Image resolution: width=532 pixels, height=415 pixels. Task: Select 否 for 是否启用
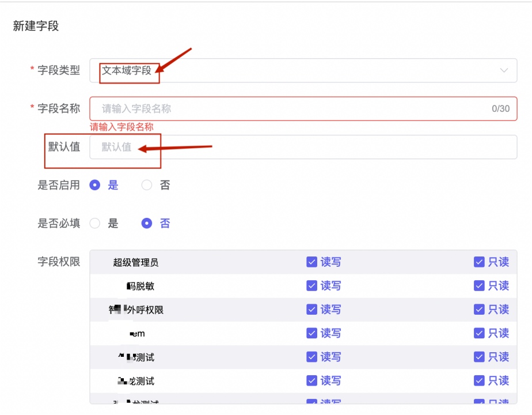(x=147, y=185)
